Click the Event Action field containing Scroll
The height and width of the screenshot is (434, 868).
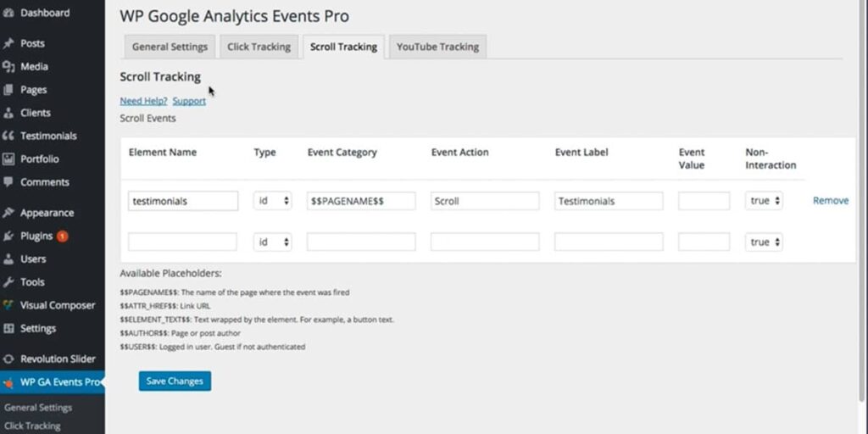pos(485,201)
